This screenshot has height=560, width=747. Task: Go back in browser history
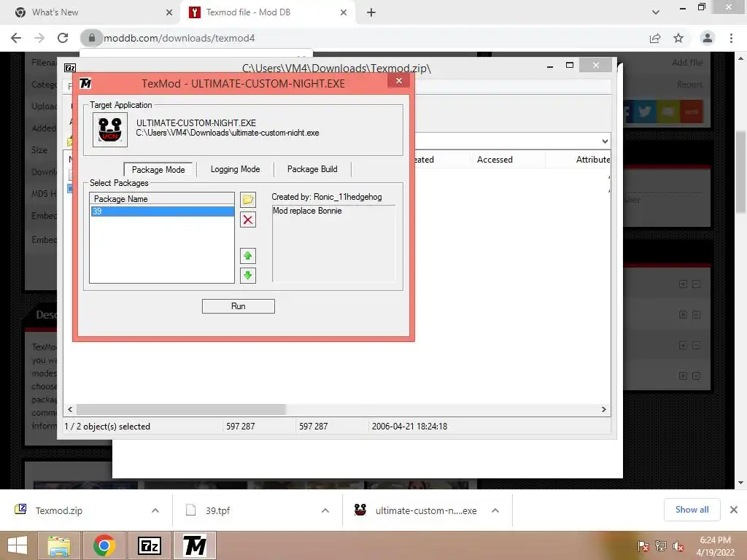tap(16, 38)
